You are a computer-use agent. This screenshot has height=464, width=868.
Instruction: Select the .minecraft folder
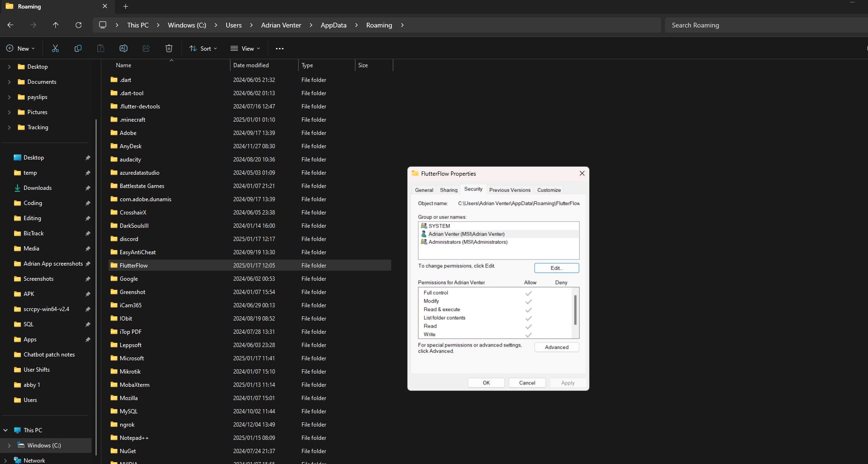[x=133, y=120]
